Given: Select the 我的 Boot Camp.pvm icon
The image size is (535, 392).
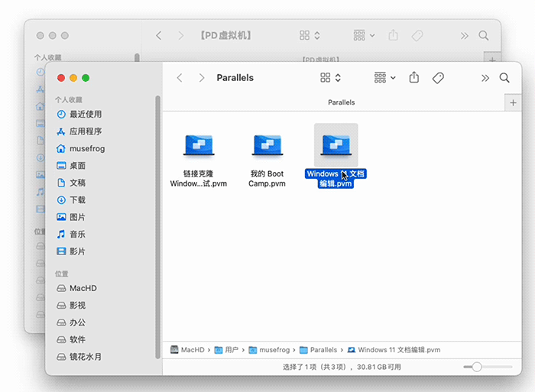Looking at the screenshot, I should click(267, 146).
